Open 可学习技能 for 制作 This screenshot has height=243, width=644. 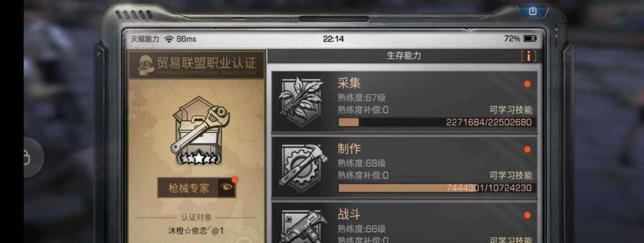pyautogui.click(x=511, y=176)
